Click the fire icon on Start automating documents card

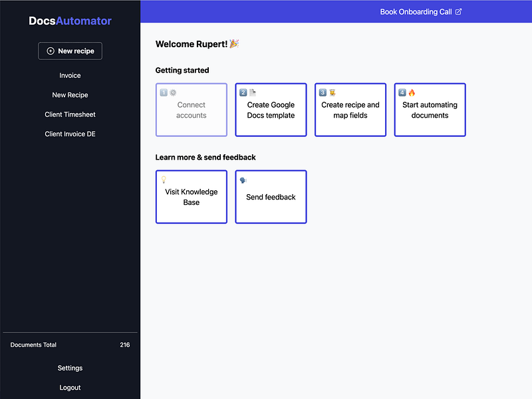pyautogui.click(x=412, y=92)
